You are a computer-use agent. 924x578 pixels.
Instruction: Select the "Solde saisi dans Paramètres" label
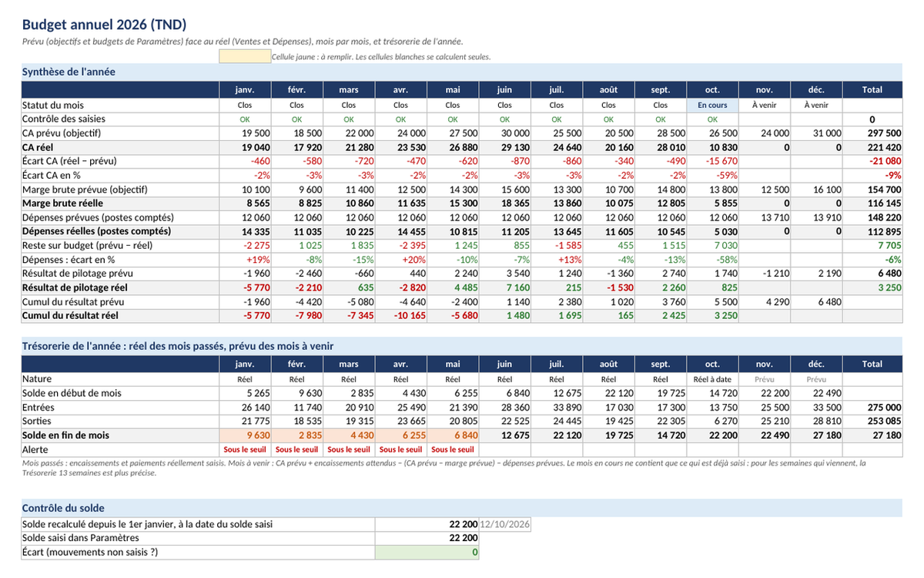coord(81,538)
